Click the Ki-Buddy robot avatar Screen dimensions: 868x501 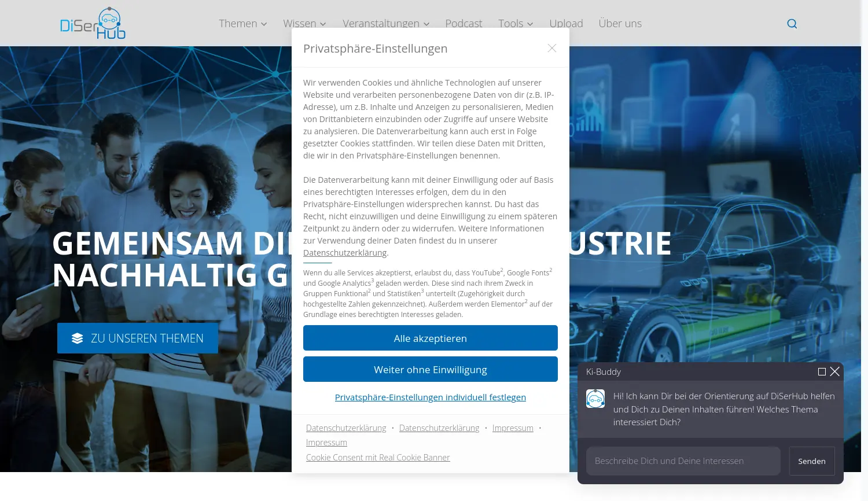[x=595, y=399]
